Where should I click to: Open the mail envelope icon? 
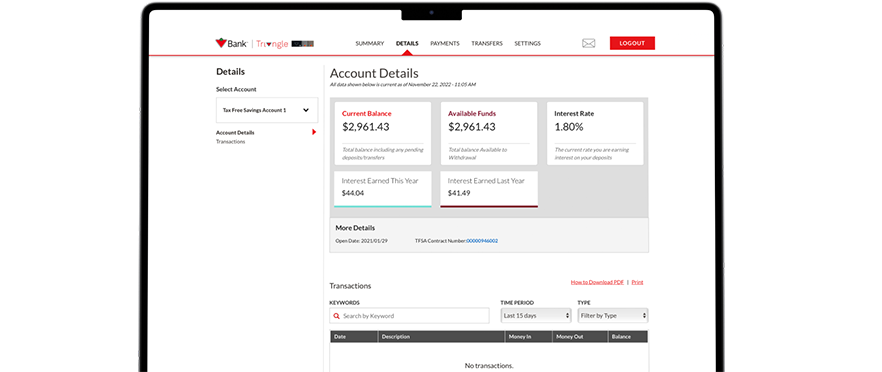tap(588, 43)
